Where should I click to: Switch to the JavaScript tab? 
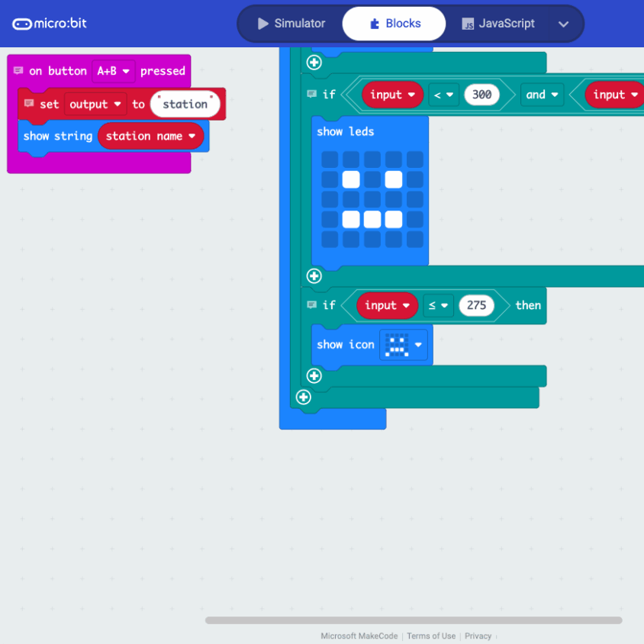[x=498, y=24]
